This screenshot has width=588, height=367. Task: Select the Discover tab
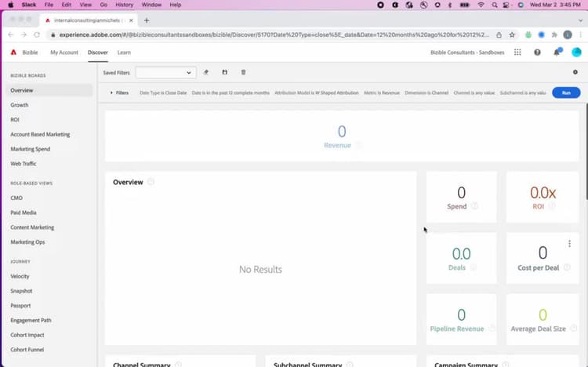coord(98,53)
